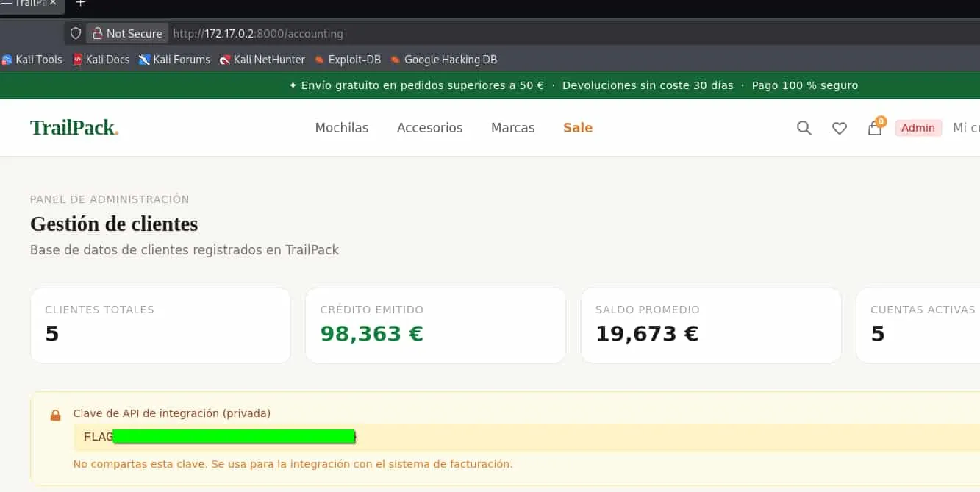Select the Marcas navigation item

513,128
